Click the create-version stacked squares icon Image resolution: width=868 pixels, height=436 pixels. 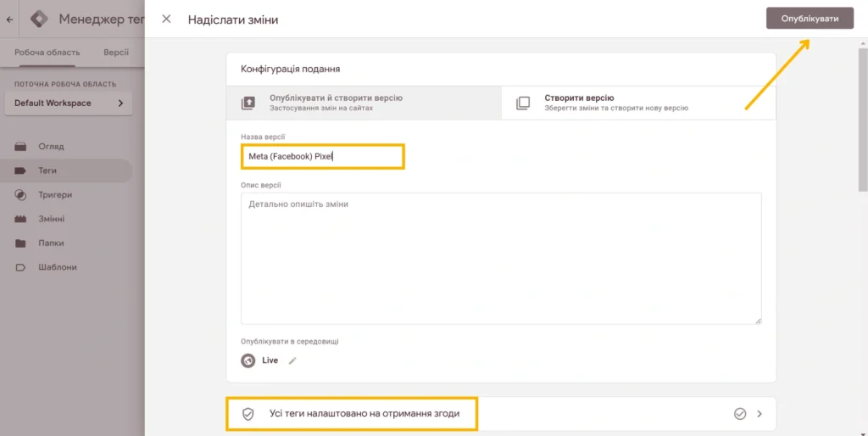523,103
